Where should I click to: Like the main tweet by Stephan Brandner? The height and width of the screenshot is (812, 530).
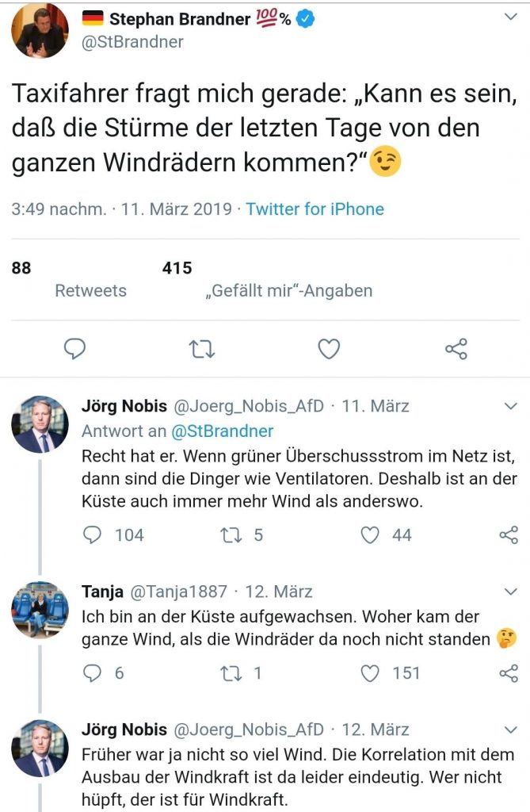point(329,349)
